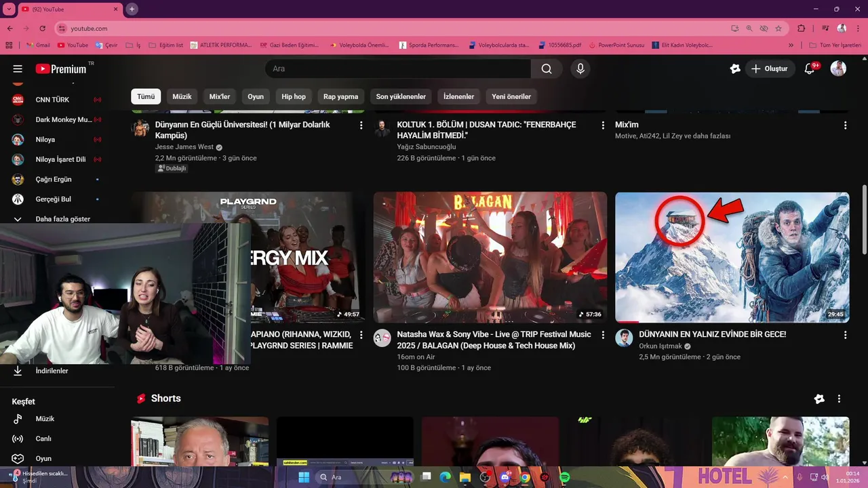The height and width of the screenshot is (488, 868).
Task: Open a new Chrome tab
Action: [x=132, y=9]
